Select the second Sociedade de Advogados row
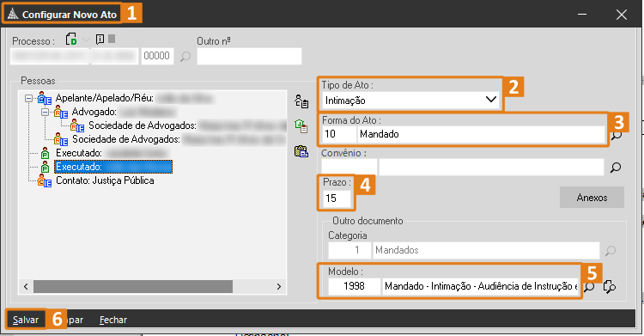 click(x=179, y=139)
